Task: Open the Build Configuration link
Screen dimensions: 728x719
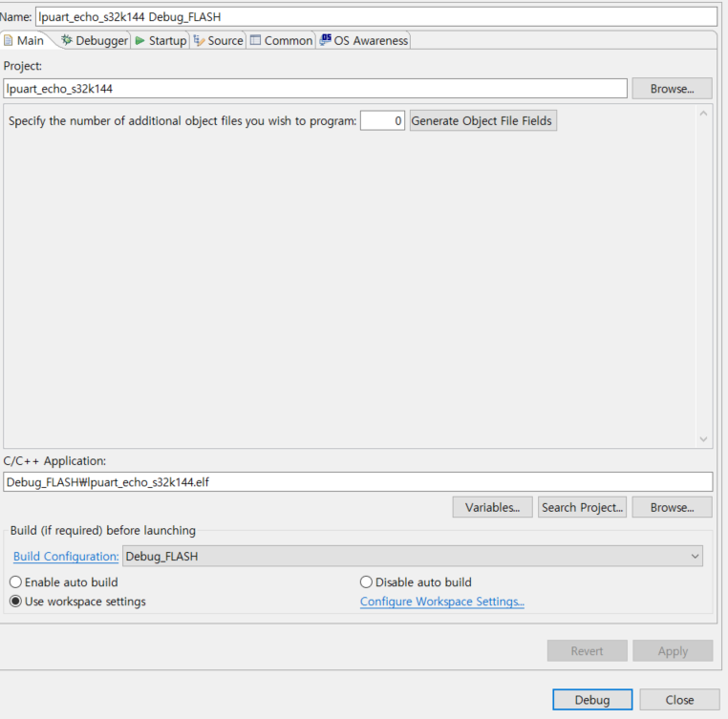Action: tap(66, 556)
